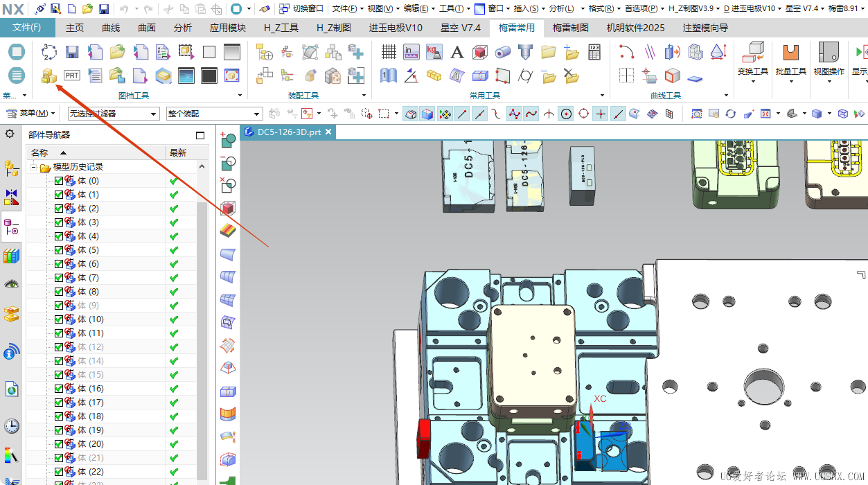The height and width of the screenshot is (485, 868).
Task: Click the arc curve icon in 曲线工具
Action: click(x=626, y=53)
